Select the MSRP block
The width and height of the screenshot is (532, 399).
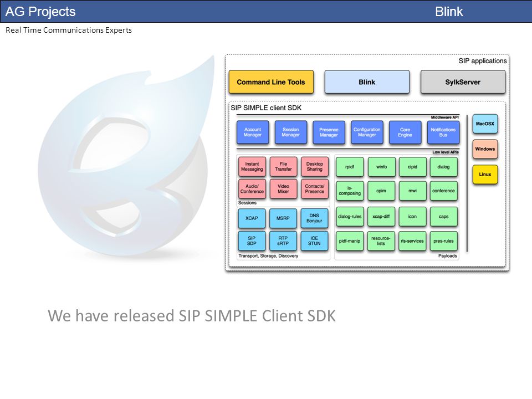283,218
